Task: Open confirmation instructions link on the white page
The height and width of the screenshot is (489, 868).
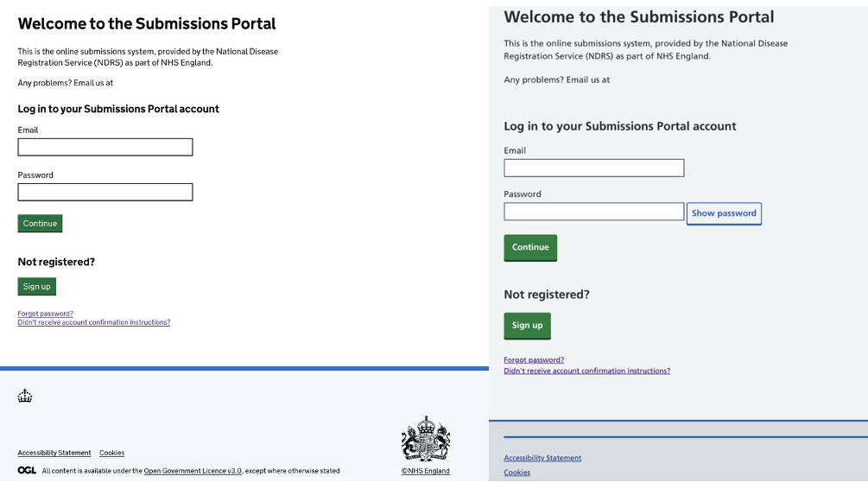Action: (93, 322)
